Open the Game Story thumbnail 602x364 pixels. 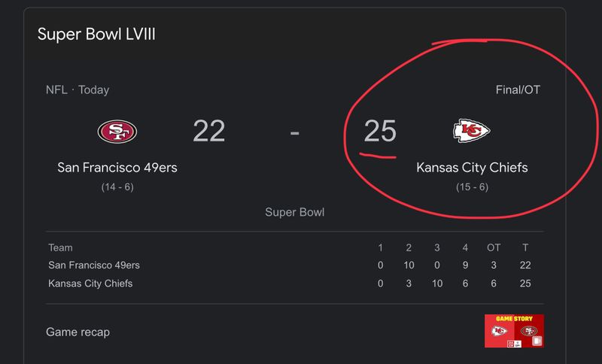pos(514,331)
